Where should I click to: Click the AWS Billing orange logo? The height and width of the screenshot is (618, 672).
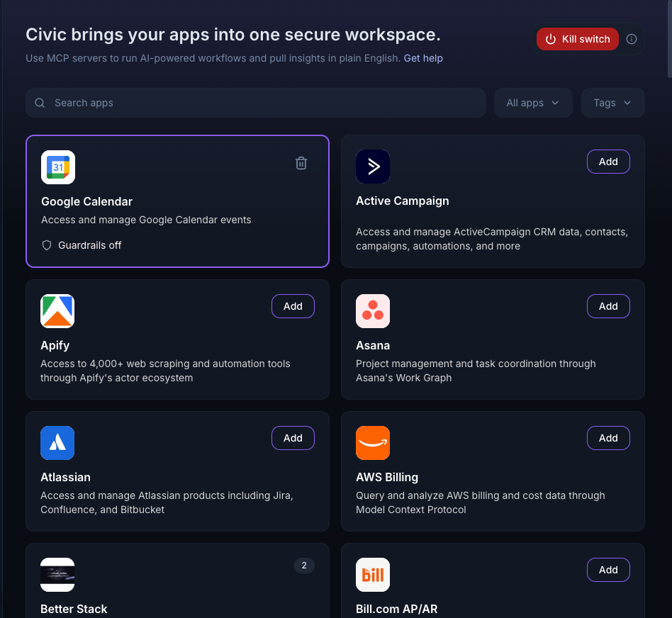(373, 443)
